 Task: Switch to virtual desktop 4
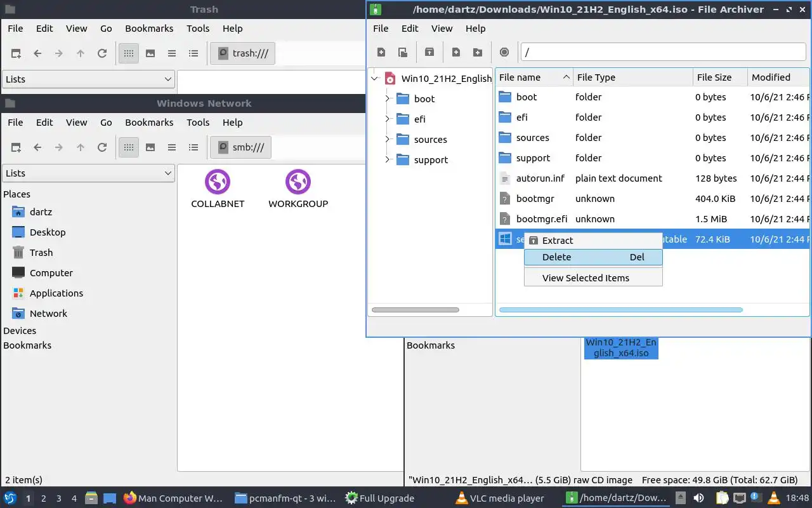pyautogui.click(x=74, y=498)
